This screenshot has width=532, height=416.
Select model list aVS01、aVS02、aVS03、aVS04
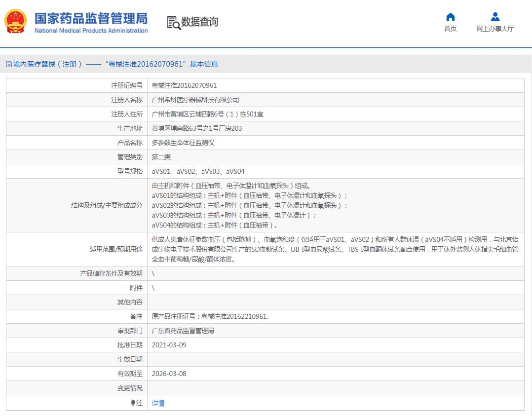click(x=198, y=171)
